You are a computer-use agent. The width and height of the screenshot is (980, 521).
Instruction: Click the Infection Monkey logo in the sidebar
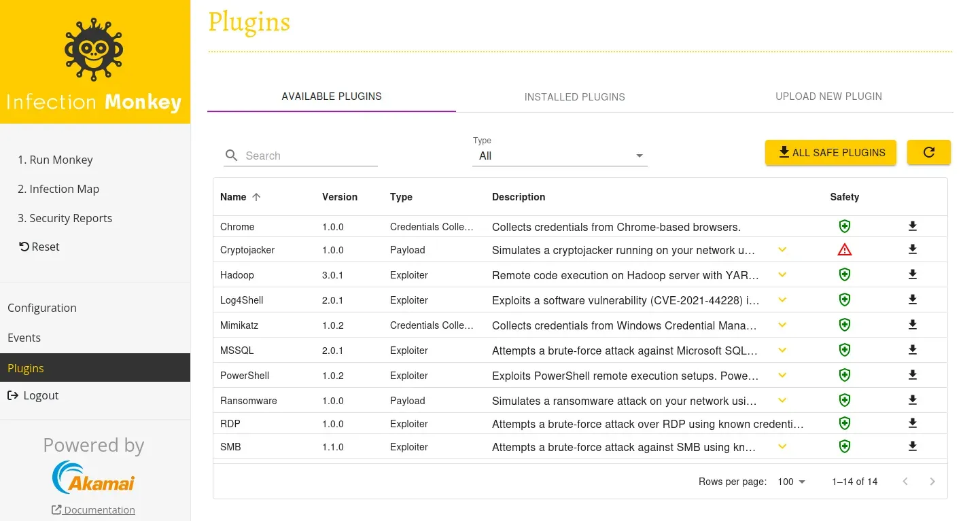pyautogui.click(x=94, y=48)
